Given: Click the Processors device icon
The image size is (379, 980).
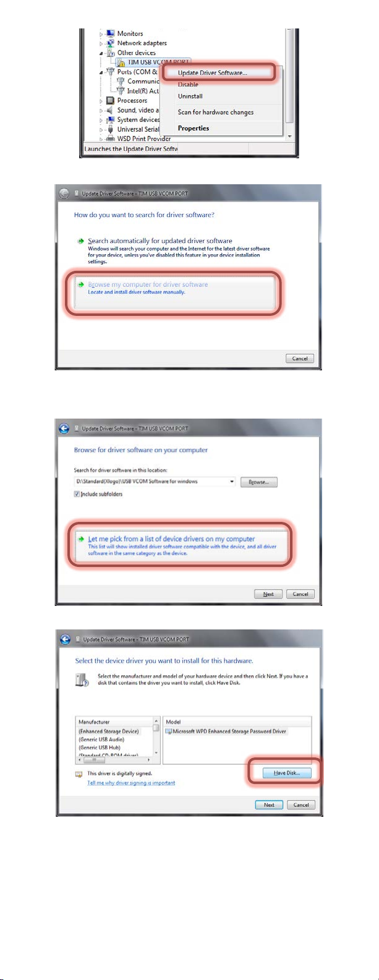Looking at the screenshot, I should 110,101.
